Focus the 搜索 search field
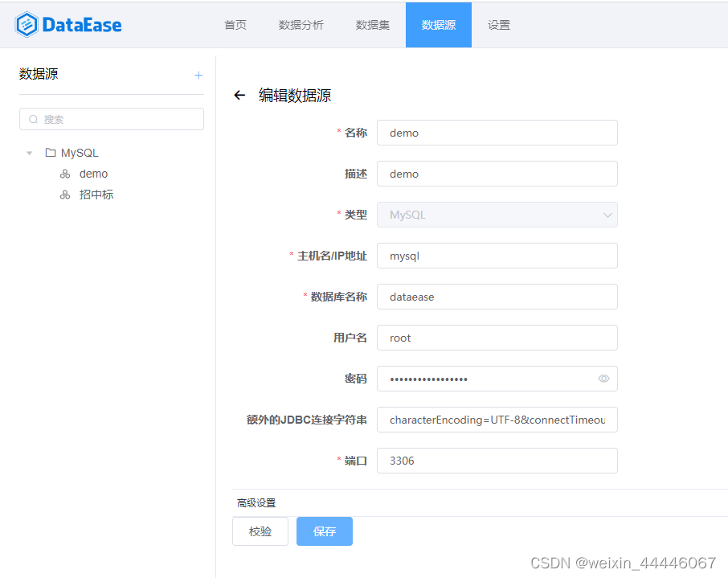Image resolution: width=728 pixels, height=578 pixels. [112, 119]
